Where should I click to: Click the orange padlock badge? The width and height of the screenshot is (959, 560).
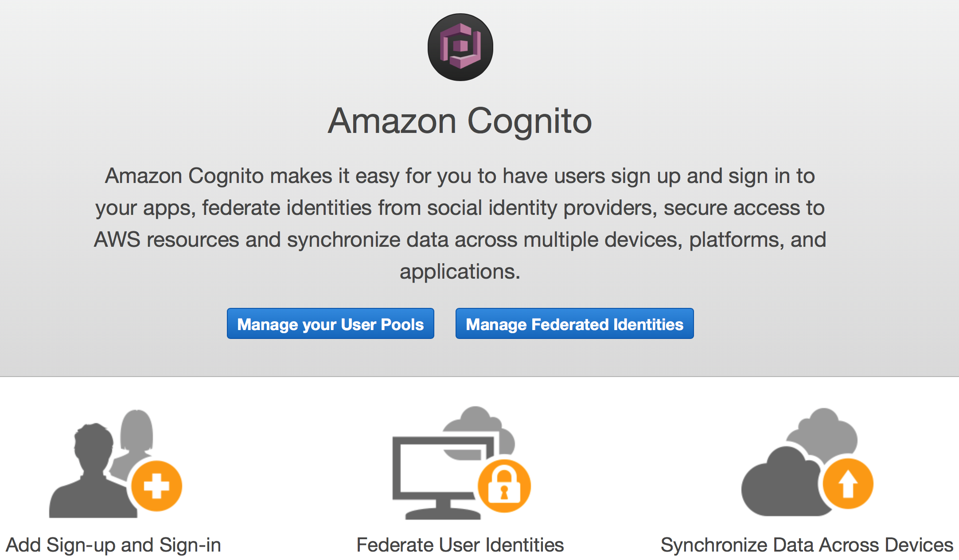[504, 486]
